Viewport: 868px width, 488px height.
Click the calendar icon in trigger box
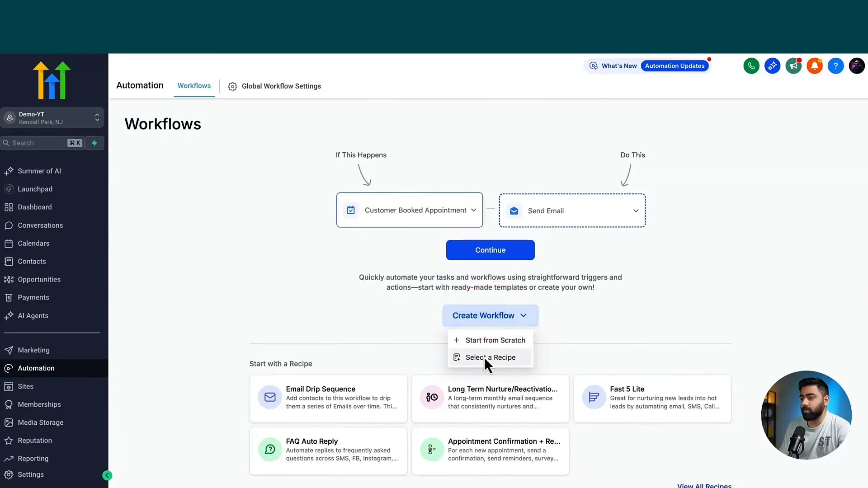351,210
